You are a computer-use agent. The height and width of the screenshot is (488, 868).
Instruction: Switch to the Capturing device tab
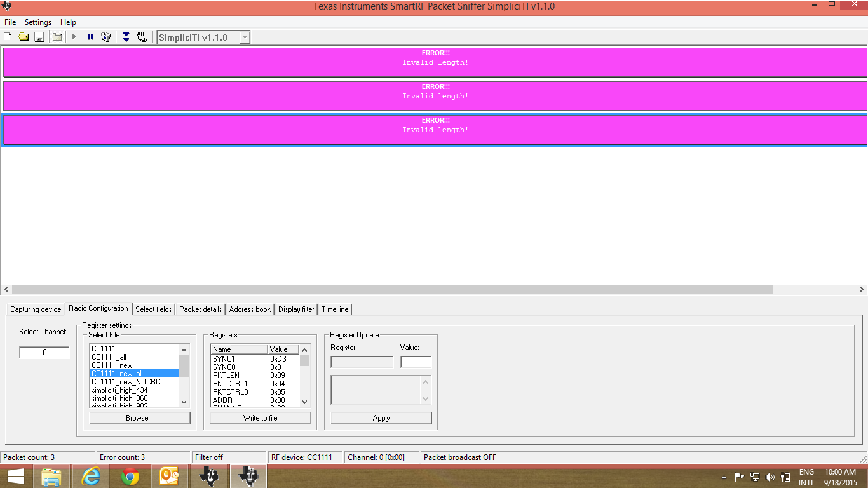pos(36,309)
